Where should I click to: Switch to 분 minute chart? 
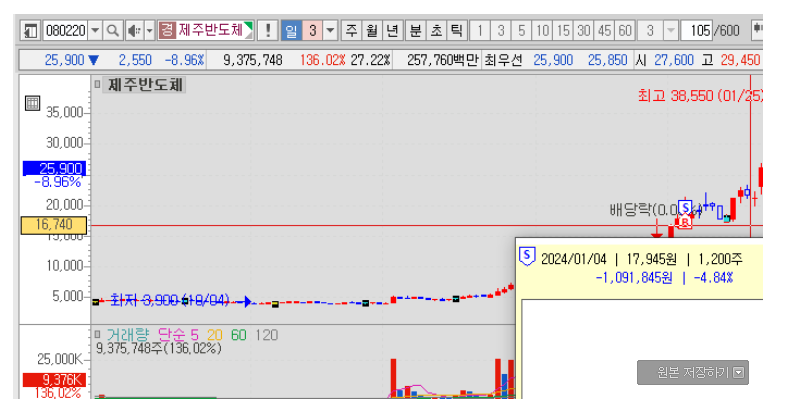416,31
